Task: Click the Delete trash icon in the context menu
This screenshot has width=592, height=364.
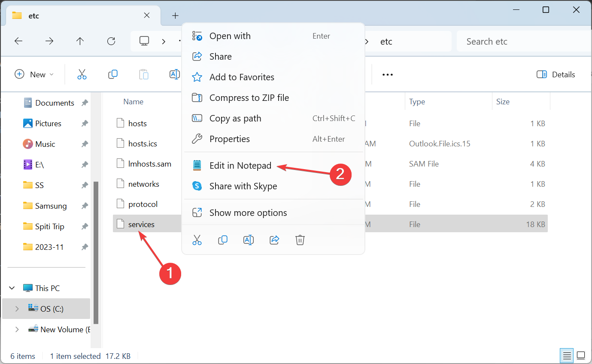Action: click(x=300, y=240)
